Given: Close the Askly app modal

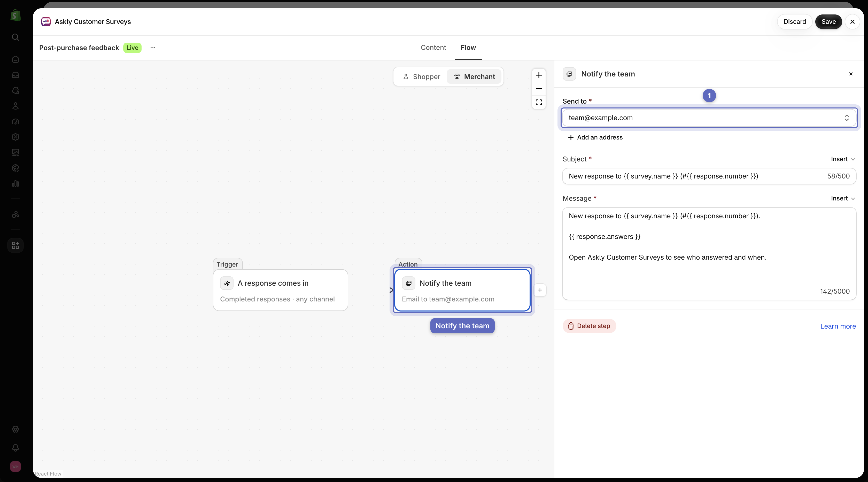Looking at the screenshot, I should tap(852, 21).
